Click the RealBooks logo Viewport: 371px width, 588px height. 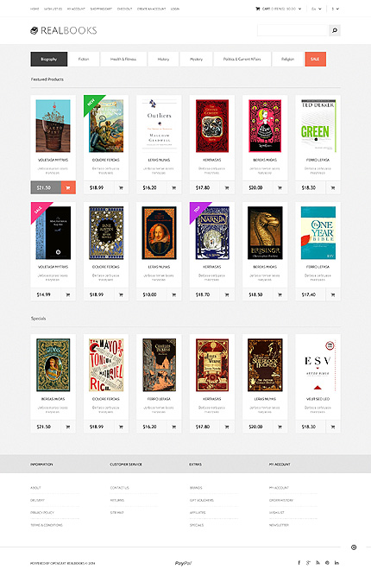[x=63, y=30]
